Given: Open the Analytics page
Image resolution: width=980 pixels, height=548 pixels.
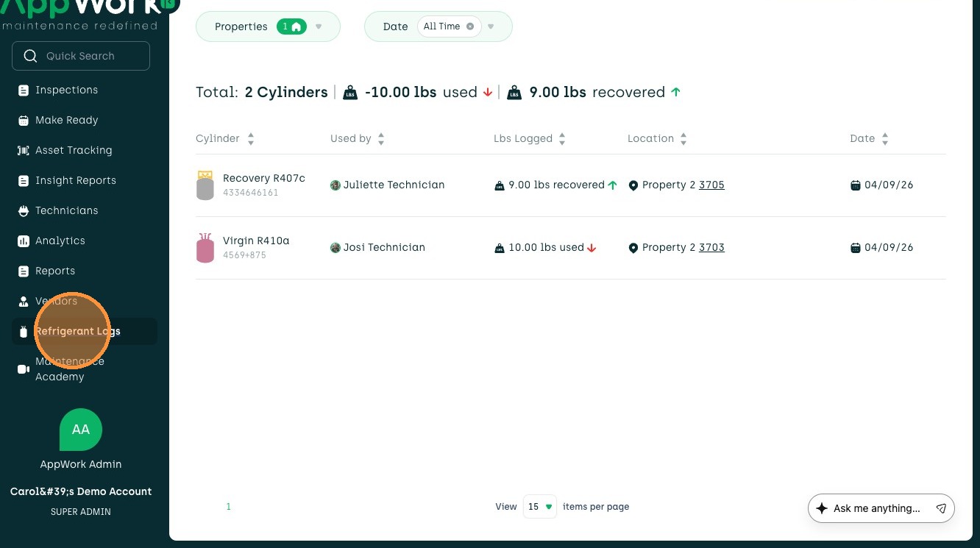Looking at the screenshot, I should point(60,241).
